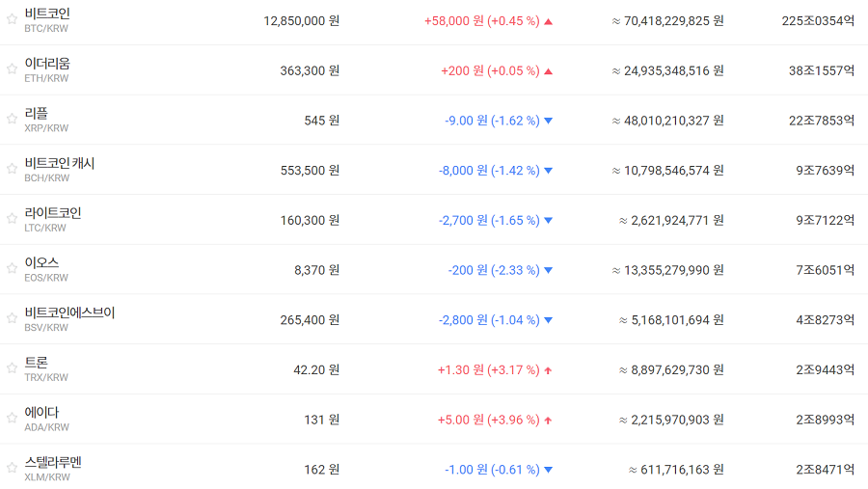Select the 비트코인에스브이 coin name
Image resolution: width=868 pixels, height=489 pixels.
click(69, 312)
